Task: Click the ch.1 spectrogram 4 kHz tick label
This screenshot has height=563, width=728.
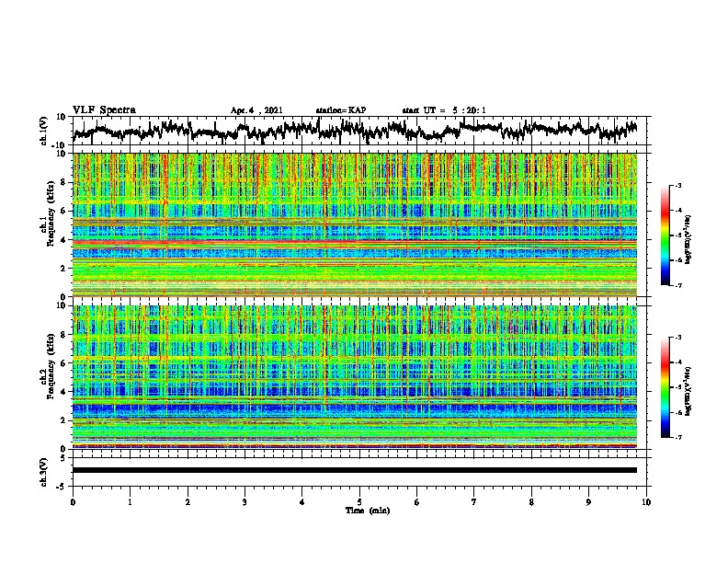Action: 64,240
